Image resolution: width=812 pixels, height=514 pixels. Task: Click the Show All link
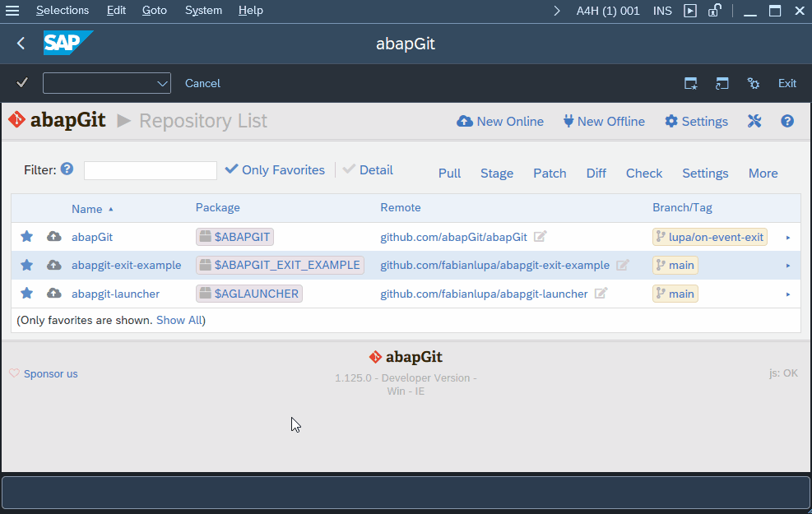click(179, 320)
